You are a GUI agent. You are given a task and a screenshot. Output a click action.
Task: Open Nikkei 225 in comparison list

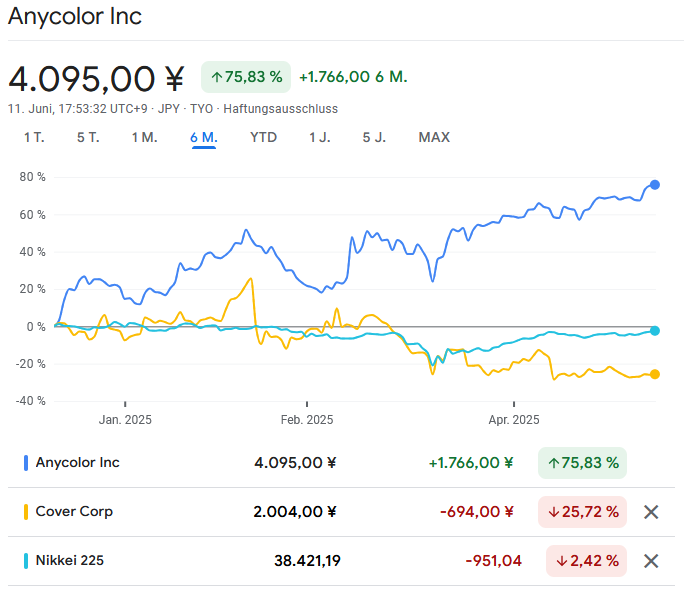pyautogui.click(x=70, y=560)
